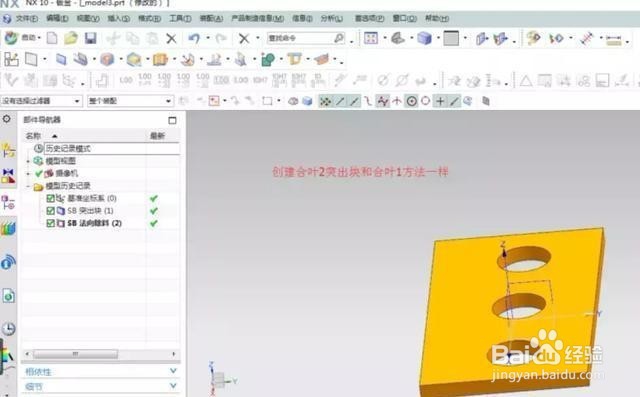Open the 插入(S) menu

coord(119,18)
